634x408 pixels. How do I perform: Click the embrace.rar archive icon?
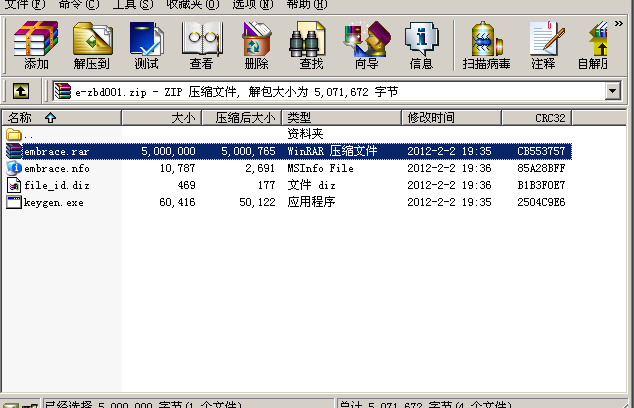pyautogui.click(x=14, y=151)
